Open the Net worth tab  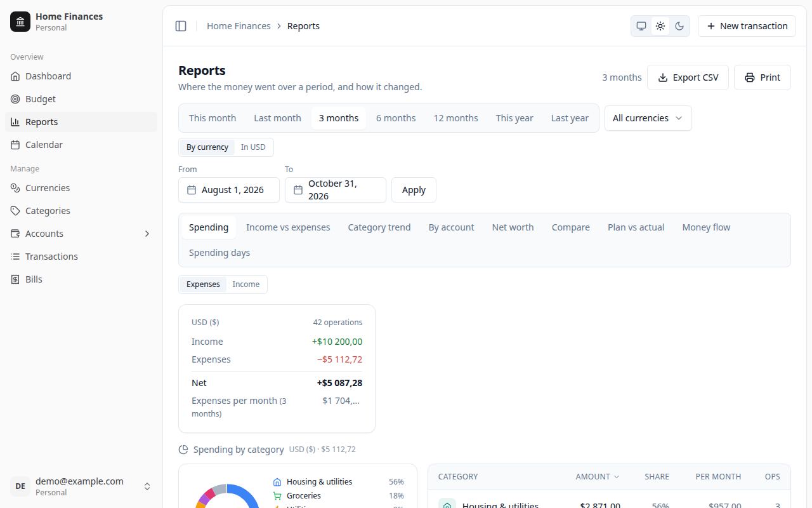coord(513,227)
